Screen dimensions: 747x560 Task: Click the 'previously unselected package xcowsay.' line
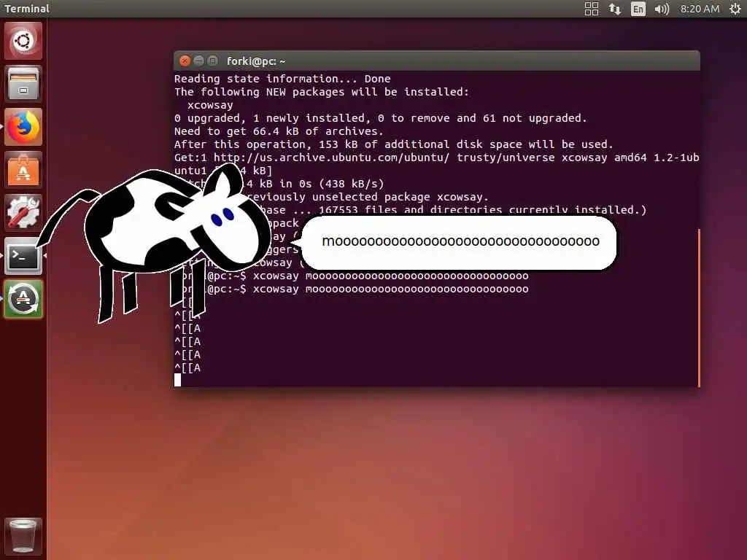pos(368,197)
